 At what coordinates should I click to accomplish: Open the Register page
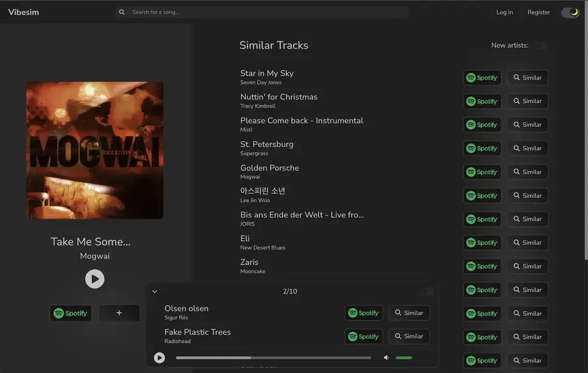point(539,12)
